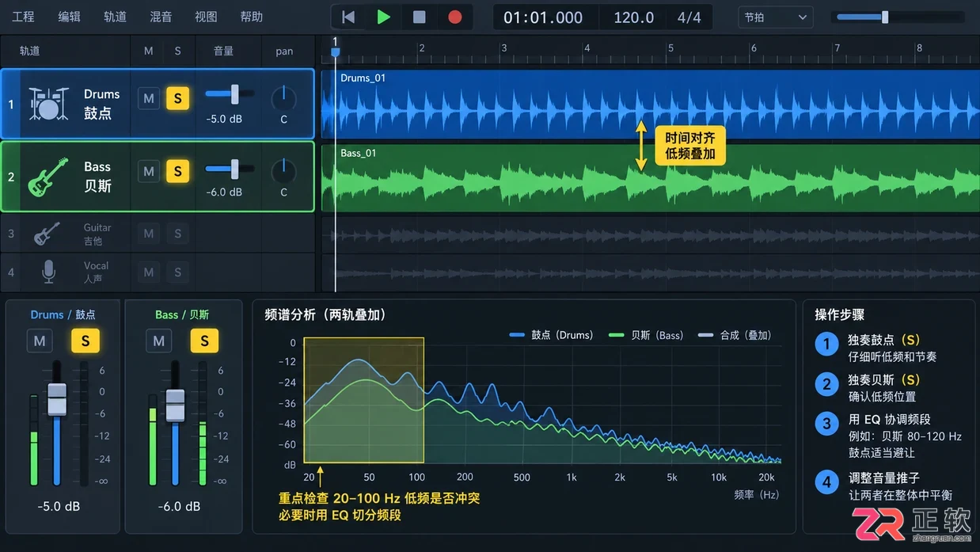Arm recording with the red record button
980x552 pixels.
pos(454,17)
